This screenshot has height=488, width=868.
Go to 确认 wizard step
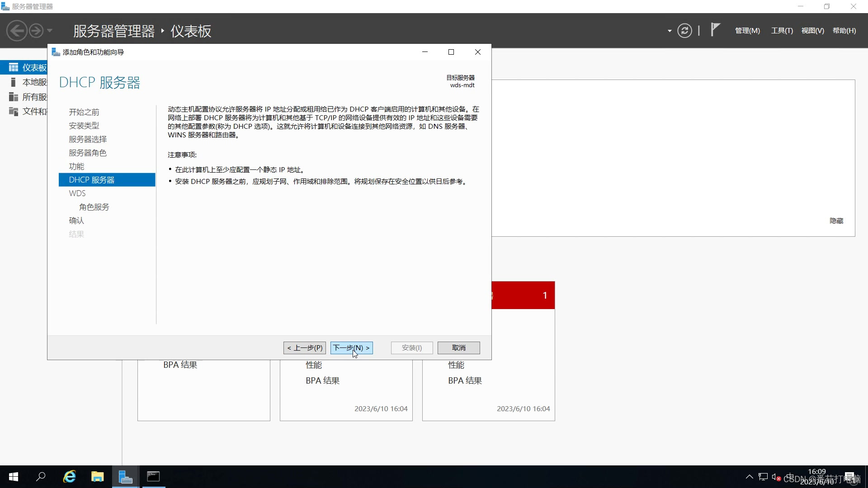tap(76, 221)
